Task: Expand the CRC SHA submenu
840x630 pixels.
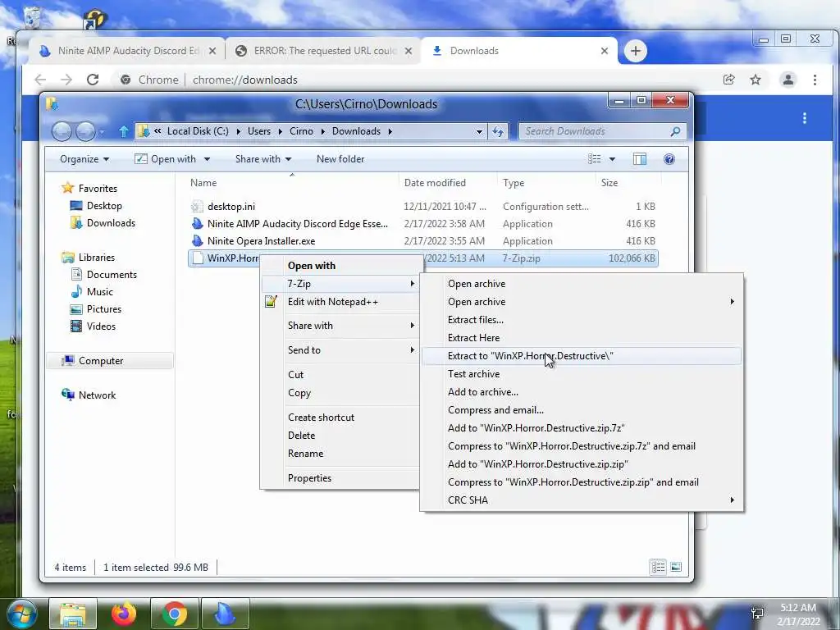Action: coord(582,500)
